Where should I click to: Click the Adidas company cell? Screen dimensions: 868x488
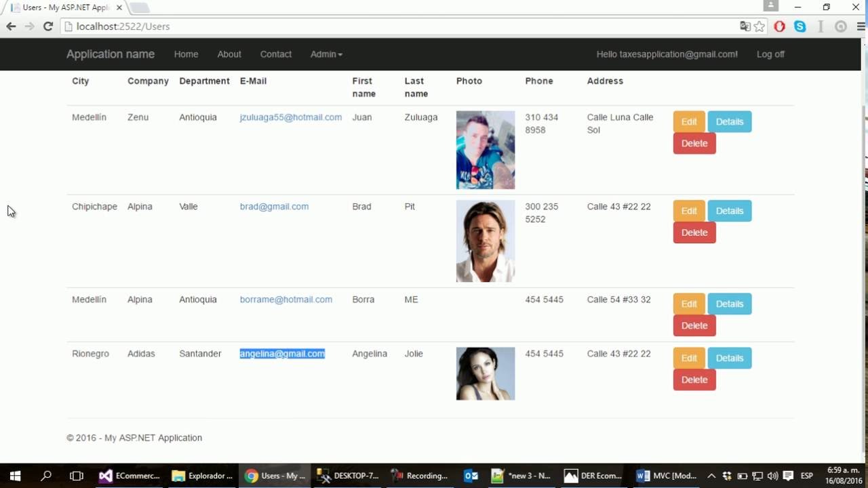pos(141,354)
